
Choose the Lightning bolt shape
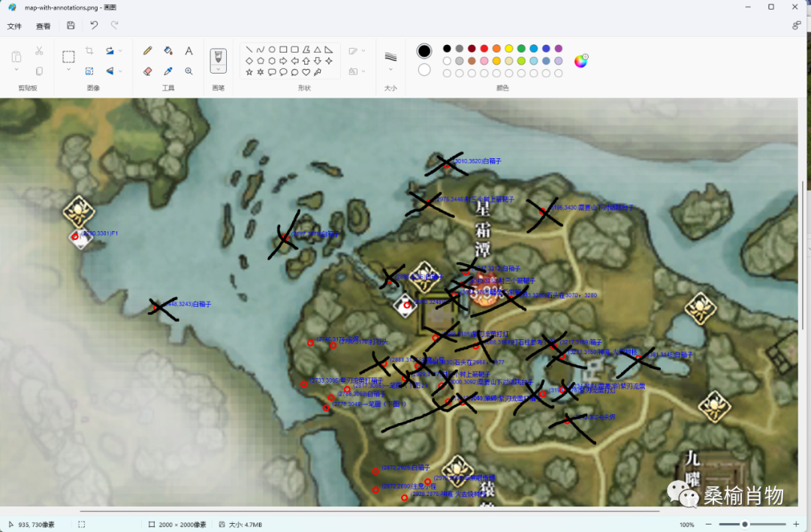pyautogui.click(x=318, y=72)
